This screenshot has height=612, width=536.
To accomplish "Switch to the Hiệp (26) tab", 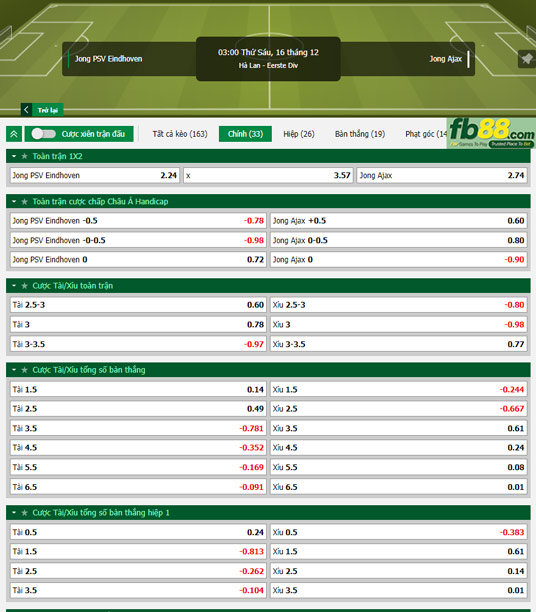I will tap(299, 134).
